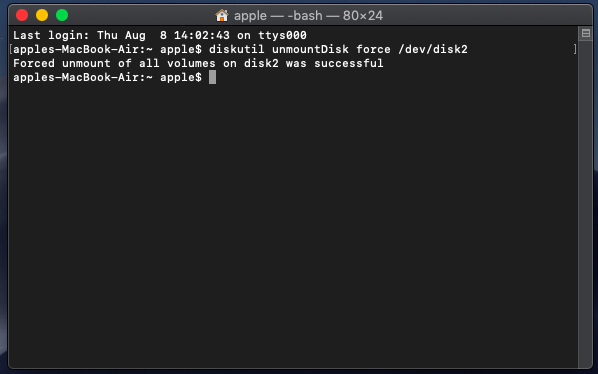Click "unmountDisk" in the entered command

[310, 50]
